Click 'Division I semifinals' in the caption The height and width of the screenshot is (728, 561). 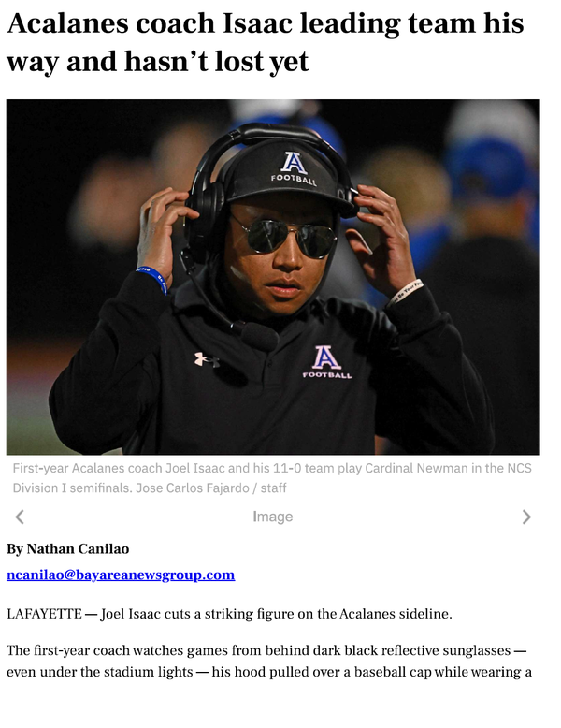72,488
